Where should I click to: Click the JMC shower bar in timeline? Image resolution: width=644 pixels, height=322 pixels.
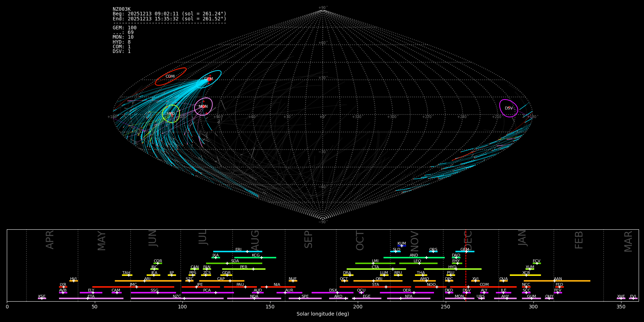(x=133, y=287)
